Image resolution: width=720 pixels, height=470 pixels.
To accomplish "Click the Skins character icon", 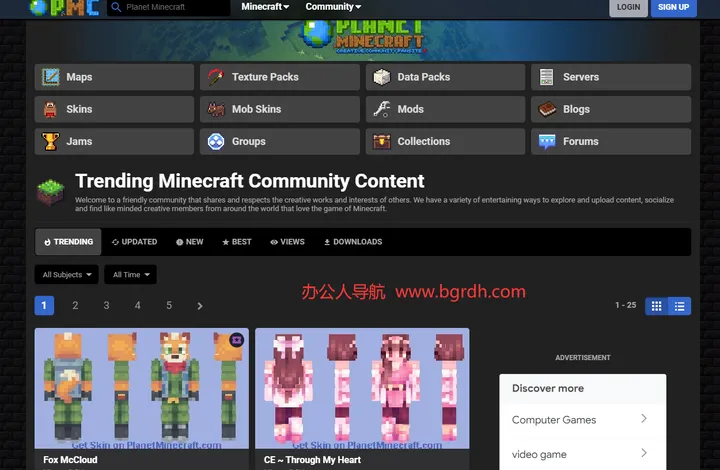I will coord(50,109).
